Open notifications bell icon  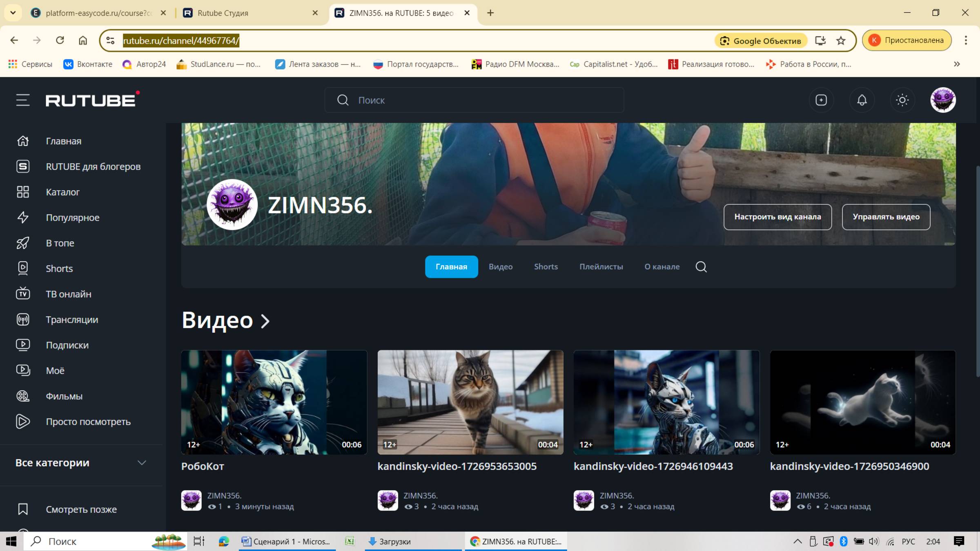pyautogui.click(x=862, y=100)
